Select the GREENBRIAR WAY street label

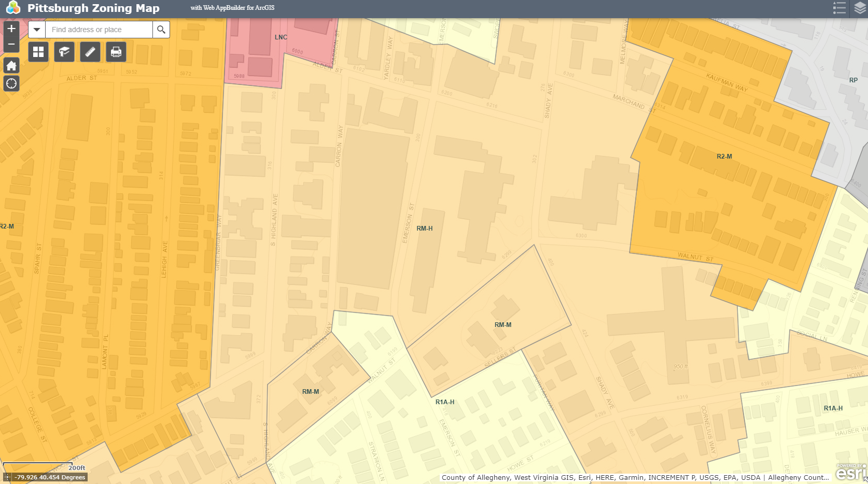[x=218, y=242]
